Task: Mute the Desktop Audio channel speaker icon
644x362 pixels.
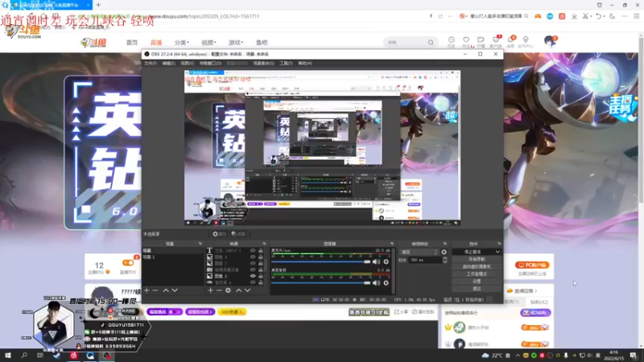Action: (376, 283)
